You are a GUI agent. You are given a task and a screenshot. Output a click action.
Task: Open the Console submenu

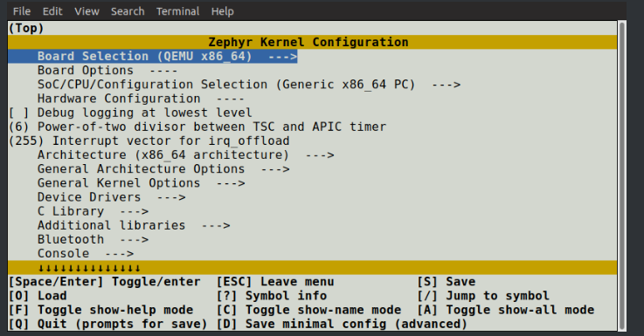(x=86, y=254)
